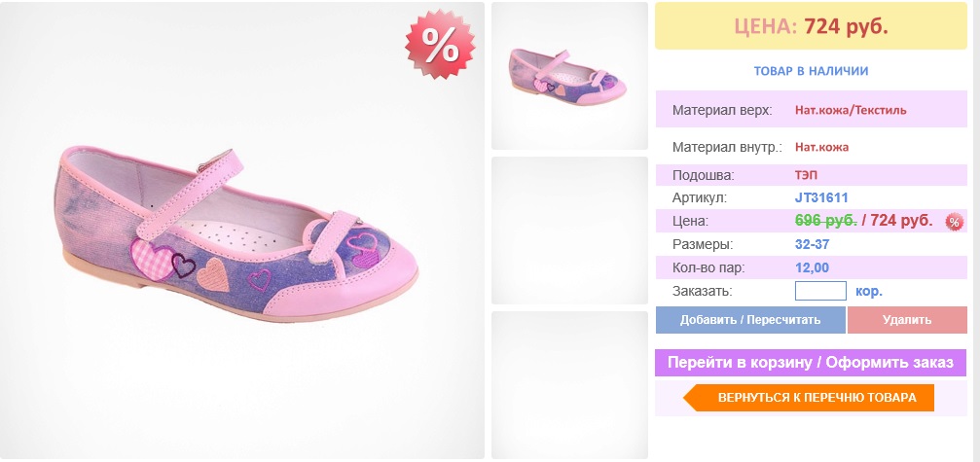Image resolution: width=980 pixels, height=462 pixels.
Task: Click the large main pink shoe image
Action: 242,231
